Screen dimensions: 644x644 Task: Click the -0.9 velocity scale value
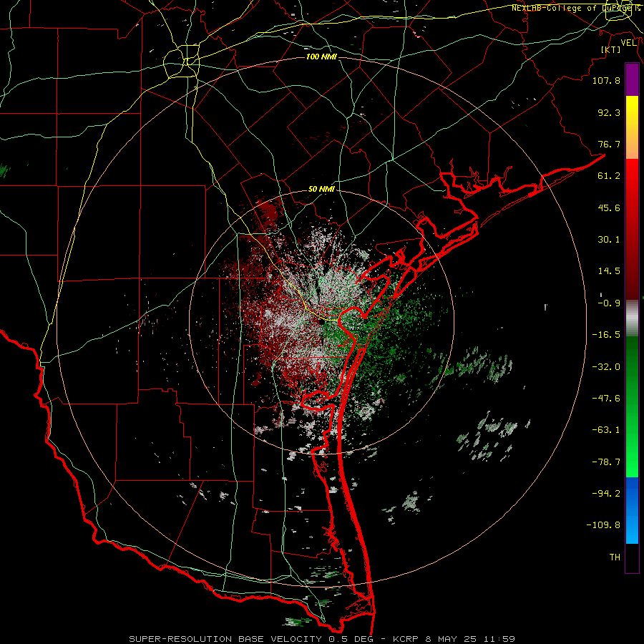[609, 303]
